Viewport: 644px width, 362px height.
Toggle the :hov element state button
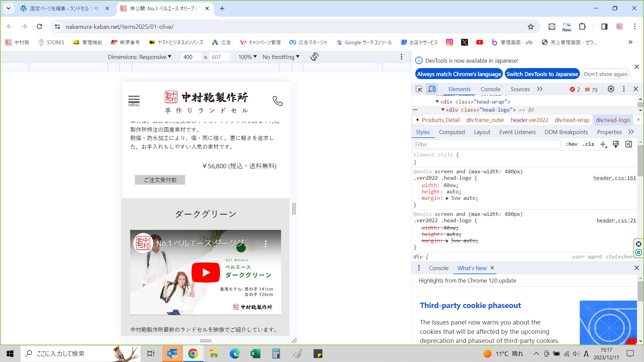tap(571, 144)
